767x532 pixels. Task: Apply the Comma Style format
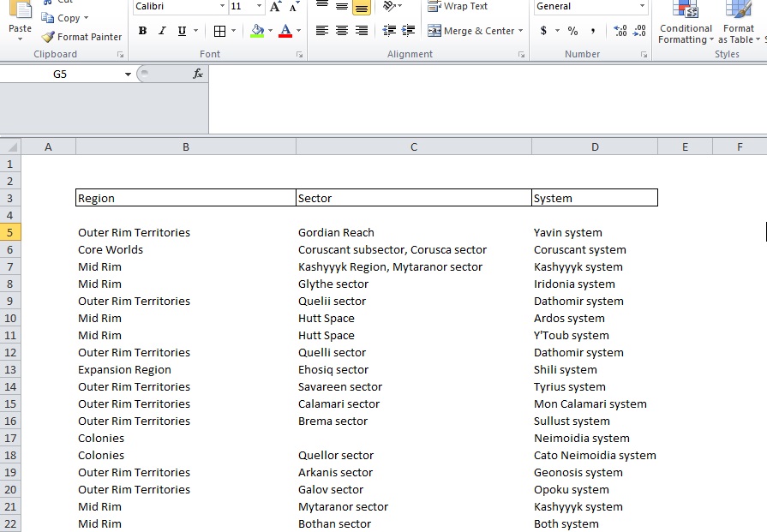point(592,30)
